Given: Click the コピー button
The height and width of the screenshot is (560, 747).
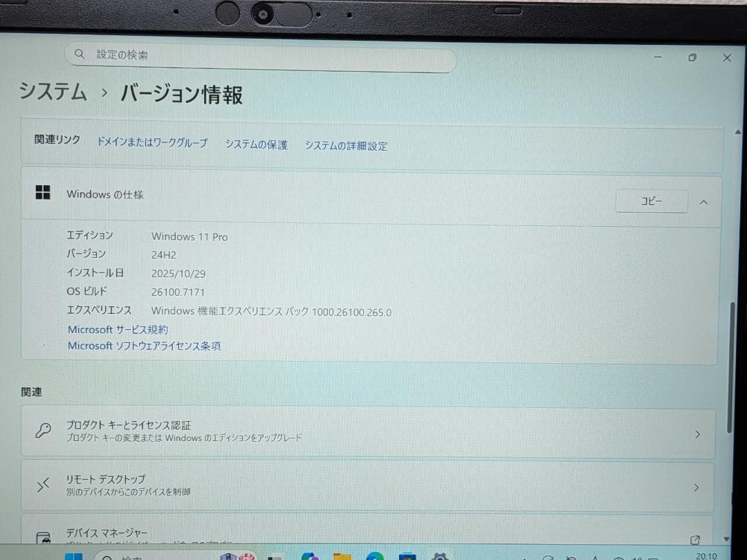Looking at the screenshot, I should click(x=651, y=200).
